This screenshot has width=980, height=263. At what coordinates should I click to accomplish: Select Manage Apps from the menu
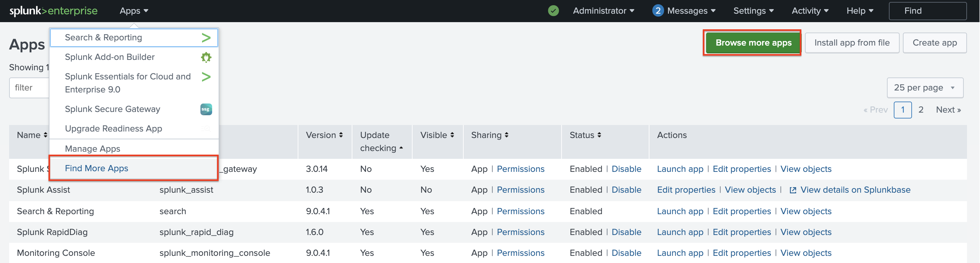pos(92,149)
